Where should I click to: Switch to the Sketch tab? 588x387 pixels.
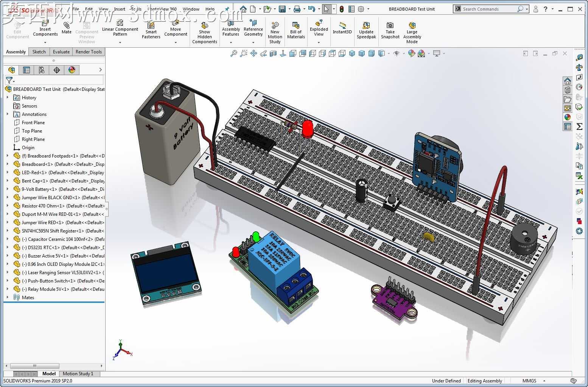[39, 52]
